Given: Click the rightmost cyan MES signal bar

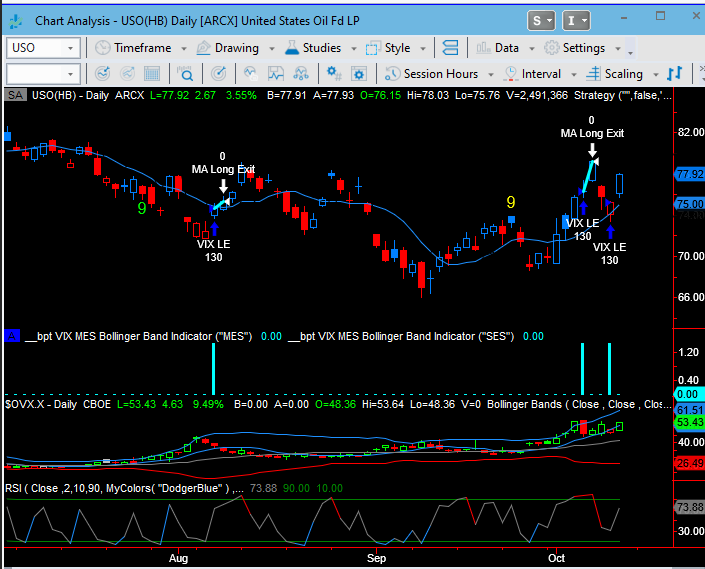Looking at the screenshot, I should (x=609, y=369).
